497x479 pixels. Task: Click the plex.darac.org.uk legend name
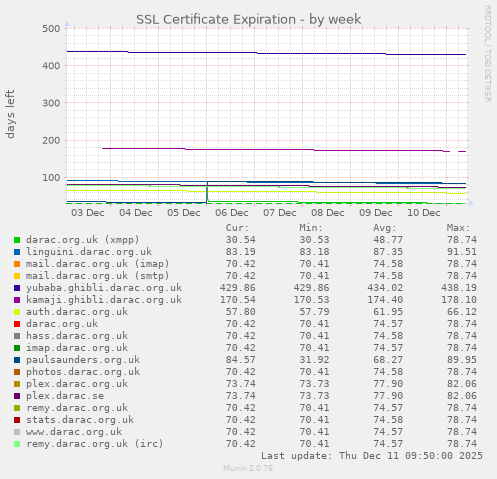coord(77,384)
